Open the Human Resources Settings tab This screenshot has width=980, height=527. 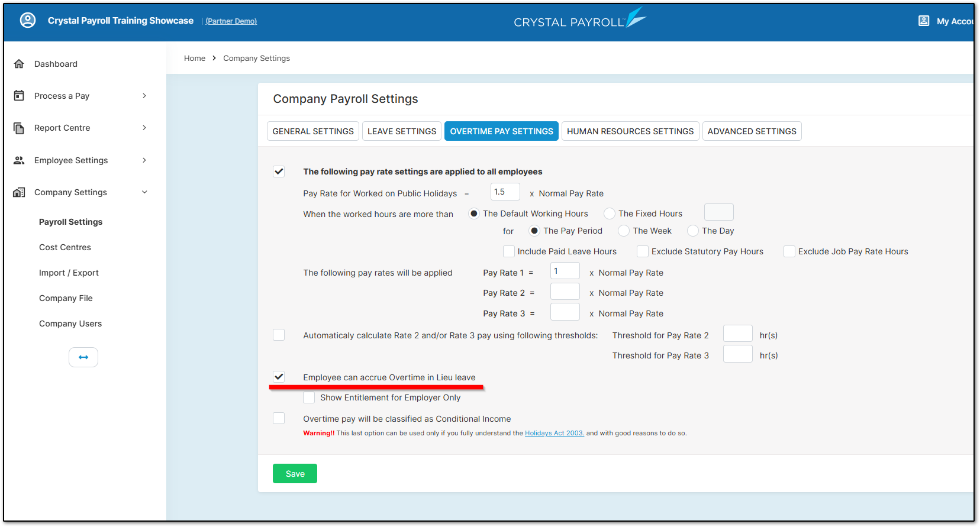click(630, 131)
